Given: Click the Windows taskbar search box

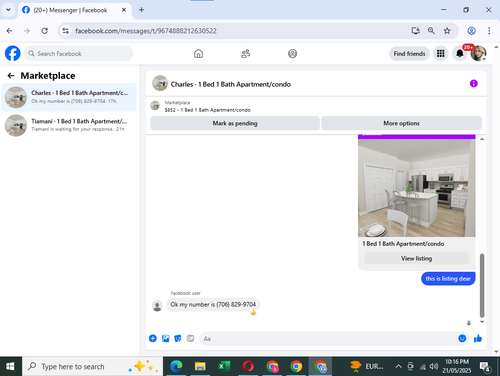Looking at the screenshot, I should [92, 366].
